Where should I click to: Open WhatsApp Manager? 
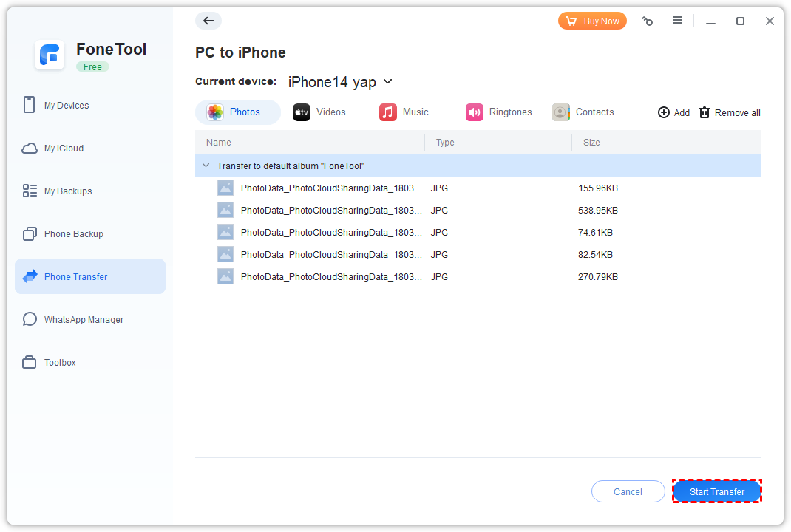84,320
